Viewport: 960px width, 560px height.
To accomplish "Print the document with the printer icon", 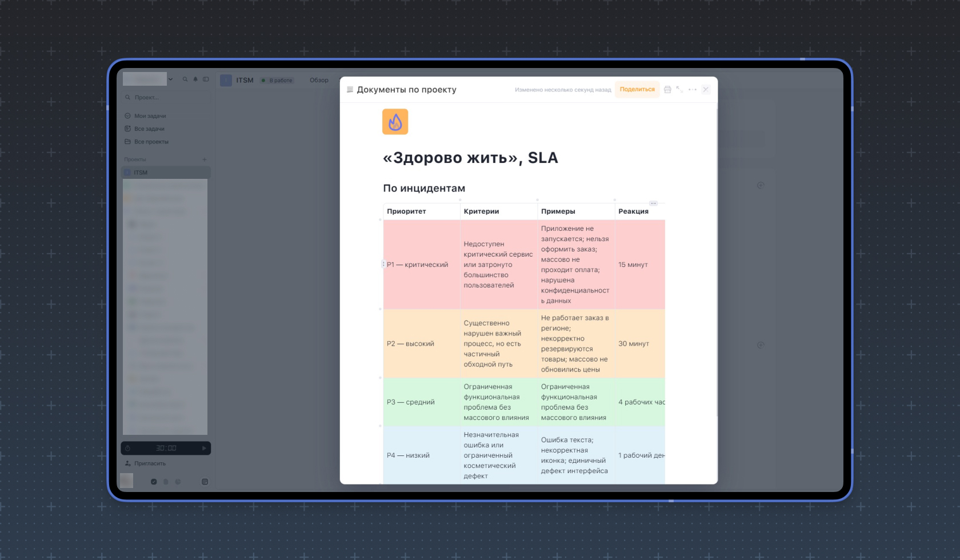I will coord(667,90).
